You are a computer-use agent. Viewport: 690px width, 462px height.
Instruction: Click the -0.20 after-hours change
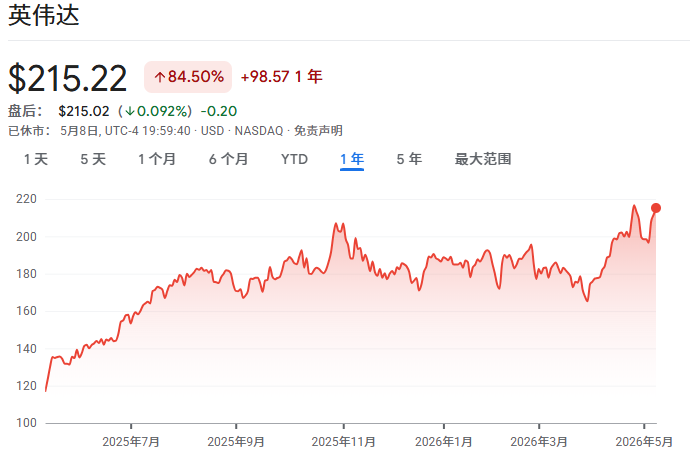[x=219, y=111]
